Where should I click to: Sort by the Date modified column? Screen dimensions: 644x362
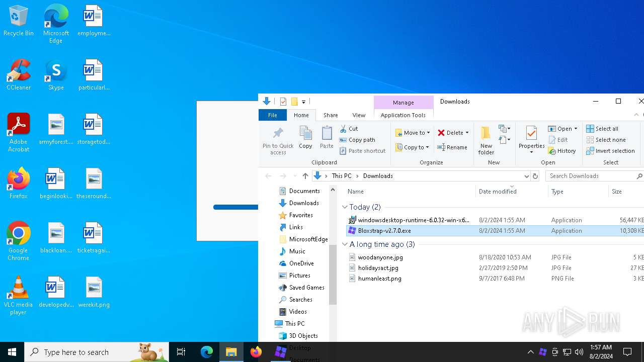(512, 192)
